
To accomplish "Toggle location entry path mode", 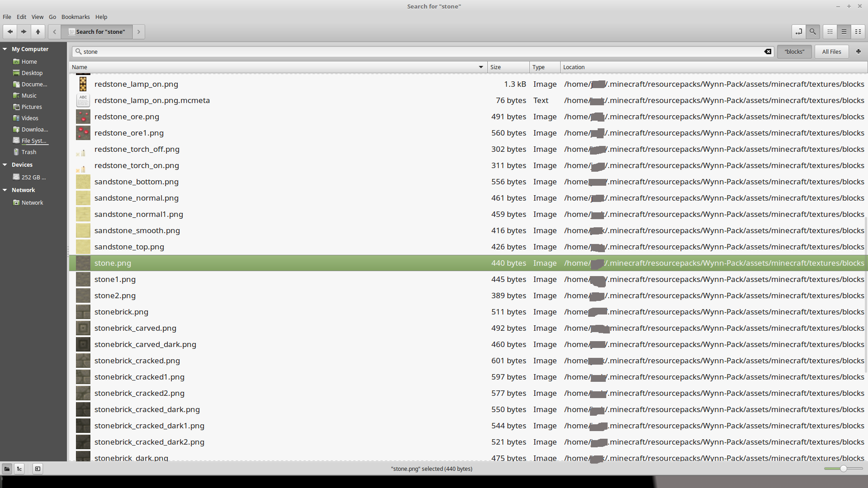I will (x=798, y=32).
